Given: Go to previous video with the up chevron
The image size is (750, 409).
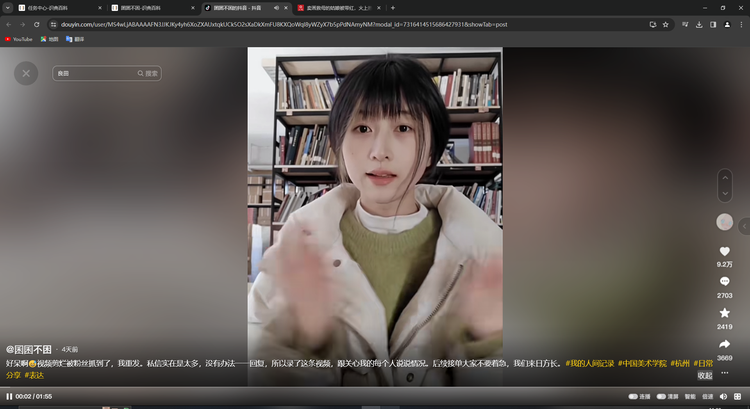Looking at the screenshot, I should point(725,177).
